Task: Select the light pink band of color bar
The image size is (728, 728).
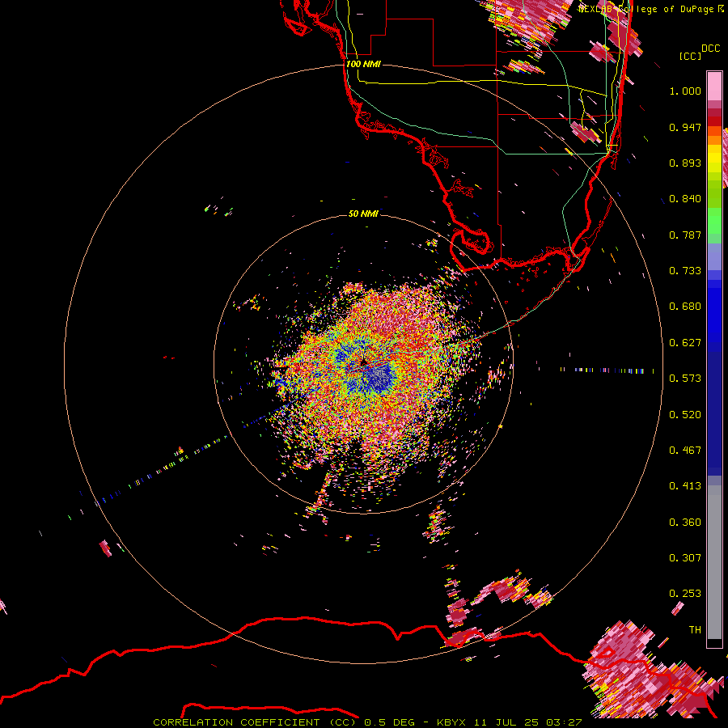Action: point(714,86)
